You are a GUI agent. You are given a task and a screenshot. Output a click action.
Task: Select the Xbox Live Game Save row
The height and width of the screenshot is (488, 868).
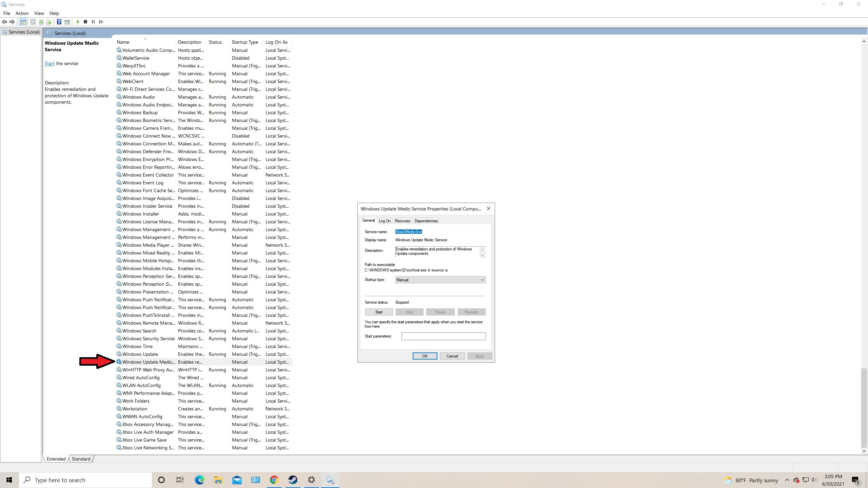(204, 440)
